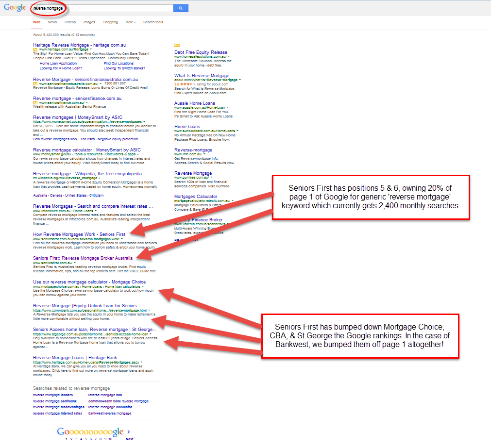The image size is (491, 448).
Task: Search related term 'reverse mortgage nab'
Action: point(105,395)
